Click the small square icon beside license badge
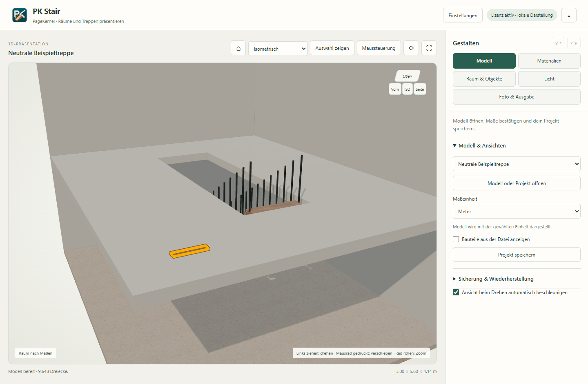This screenshot has width=588, height=384. pos(569,15)
